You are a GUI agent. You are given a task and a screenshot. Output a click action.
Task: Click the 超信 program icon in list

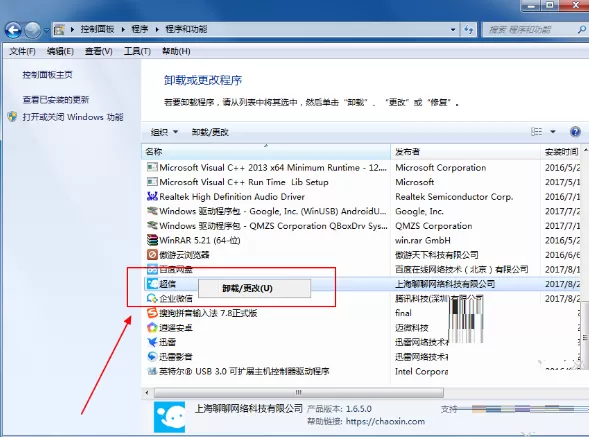pyautogui.click(x=152, y=284)
